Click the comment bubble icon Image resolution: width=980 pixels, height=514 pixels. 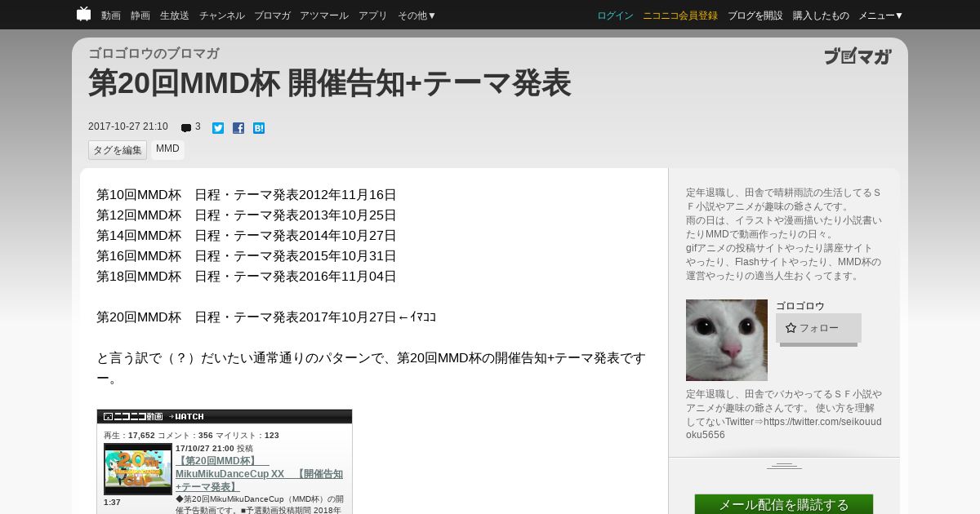(186, 128)
